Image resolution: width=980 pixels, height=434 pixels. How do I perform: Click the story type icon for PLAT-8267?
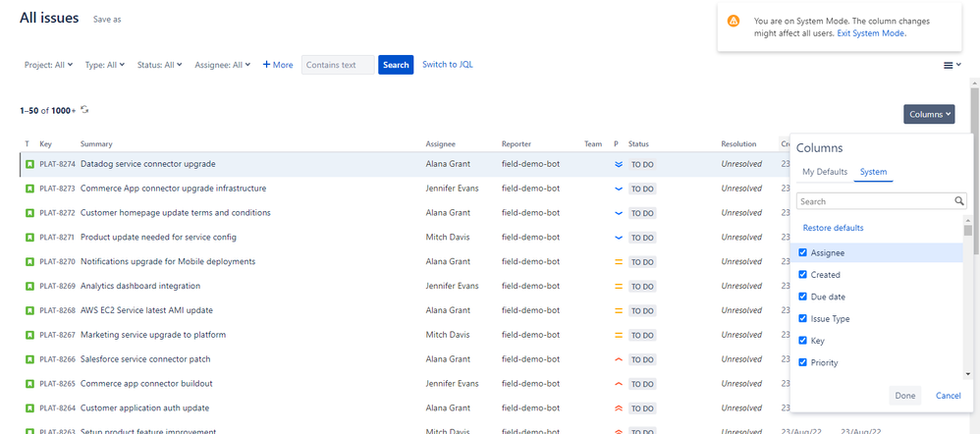tap(29, 335)
